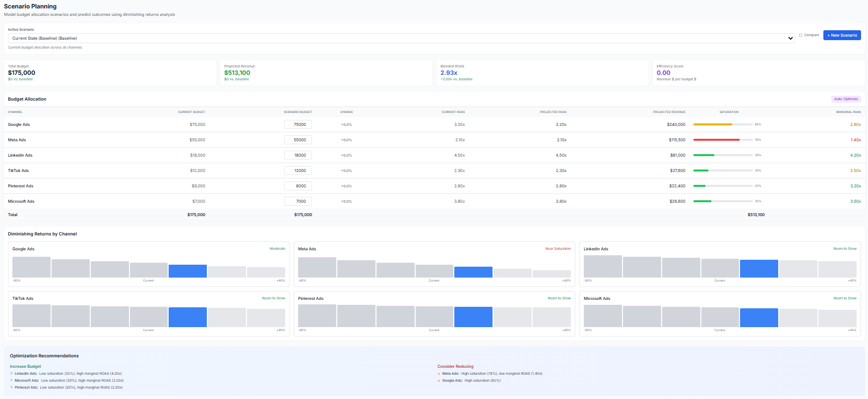868x399 pixels.
Task: Click up arrow beside Microsoft Ads recommendation
Action: pyautogui.click(x=11, y=381)
